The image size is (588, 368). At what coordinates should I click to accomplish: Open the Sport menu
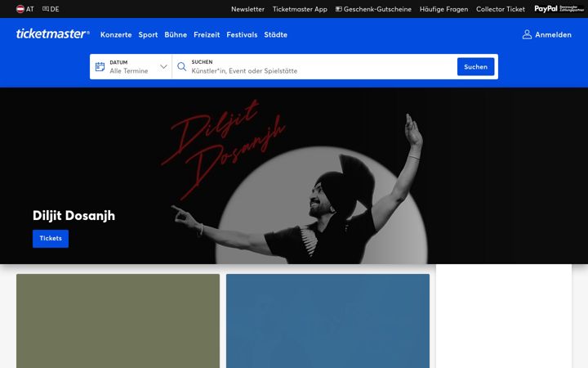[148, 34]
